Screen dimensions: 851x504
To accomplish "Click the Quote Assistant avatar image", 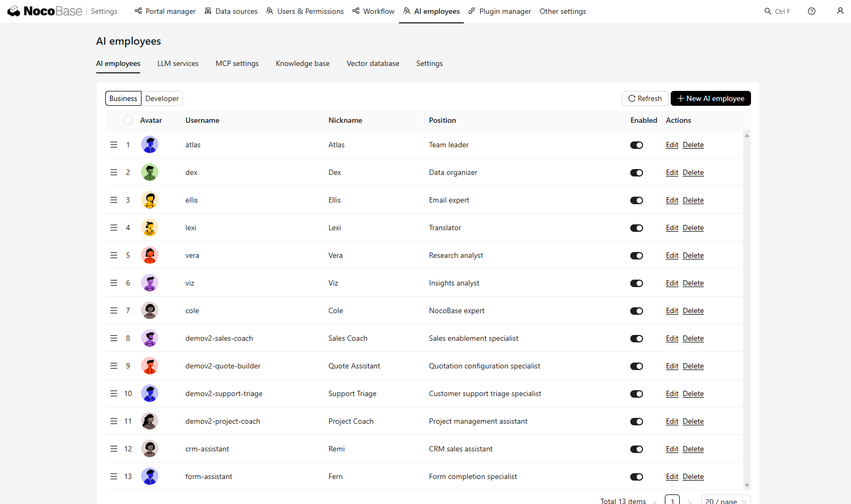I will (150, 366).
